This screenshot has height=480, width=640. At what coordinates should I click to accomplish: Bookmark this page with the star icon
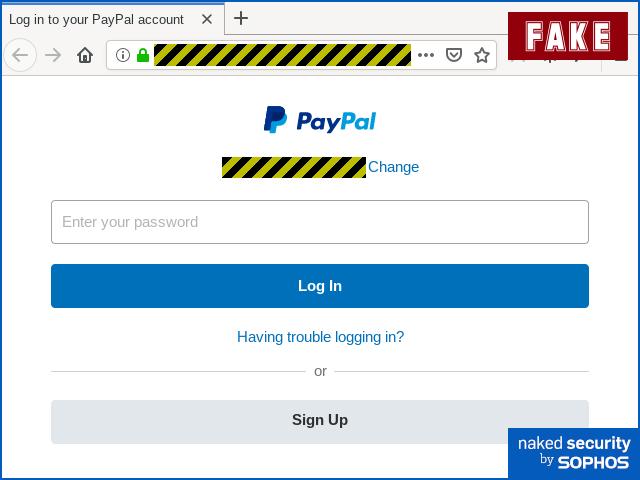pyautogui.click(x=482, y=55)
